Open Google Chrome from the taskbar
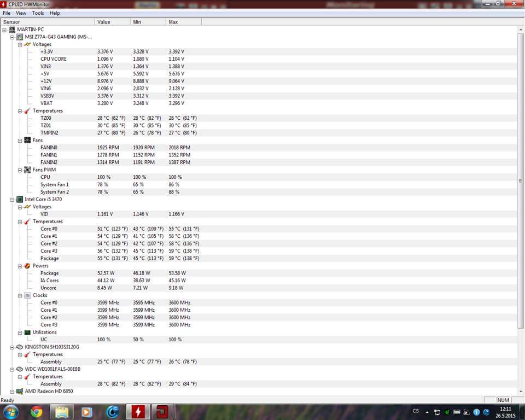525x420 pixels. (x=37, y=412)
